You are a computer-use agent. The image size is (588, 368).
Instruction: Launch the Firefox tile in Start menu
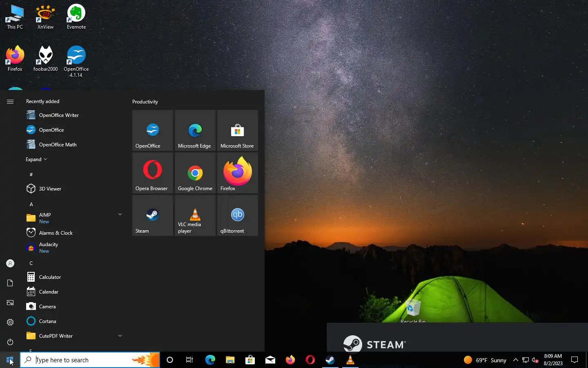click(x=238, y=173)
